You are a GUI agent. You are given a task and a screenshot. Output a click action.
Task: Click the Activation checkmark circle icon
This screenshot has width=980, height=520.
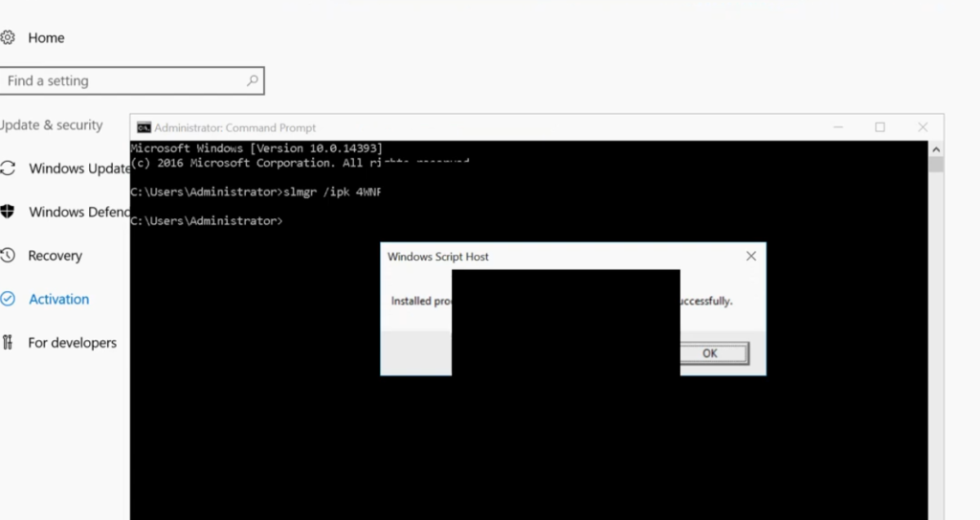[8, 299]
